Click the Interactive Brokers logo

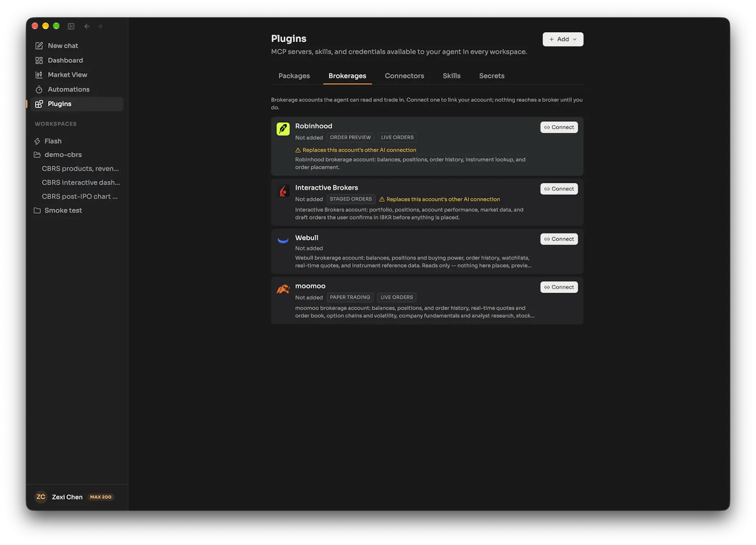click(283, 191)
